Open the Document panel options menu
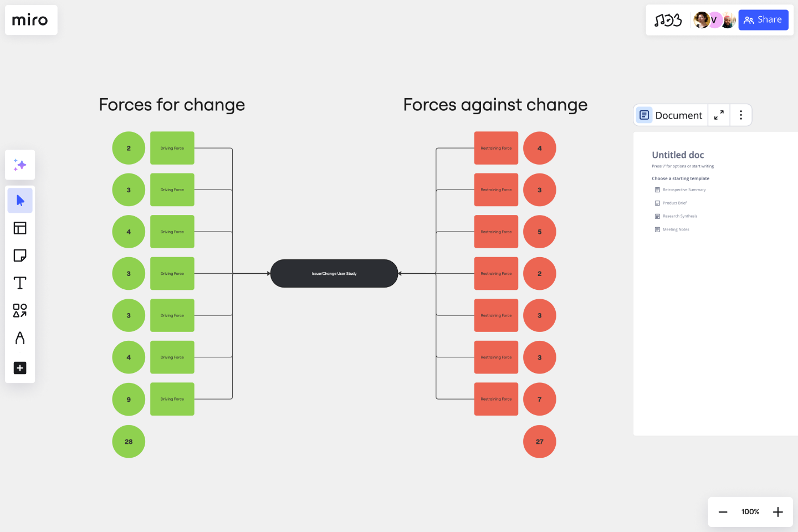 [x=741, y=115]
